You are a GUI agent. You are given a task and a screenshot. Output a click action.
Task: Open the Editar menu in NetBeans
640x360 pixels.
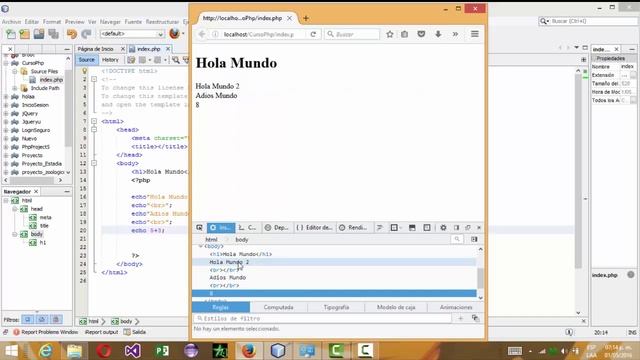click(x=32, y=22)
